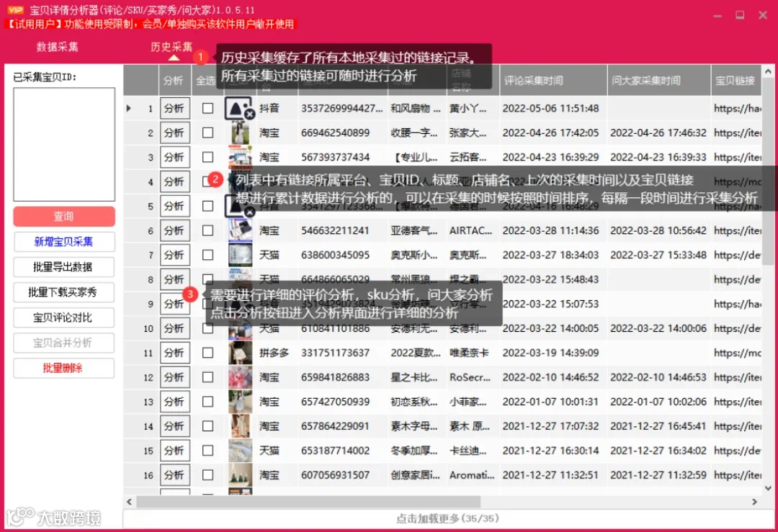The width and height of the screenshot is (778, 532).
Task: Tick checkbox for row 11 拼多多 item
Action: click(208, 353)
